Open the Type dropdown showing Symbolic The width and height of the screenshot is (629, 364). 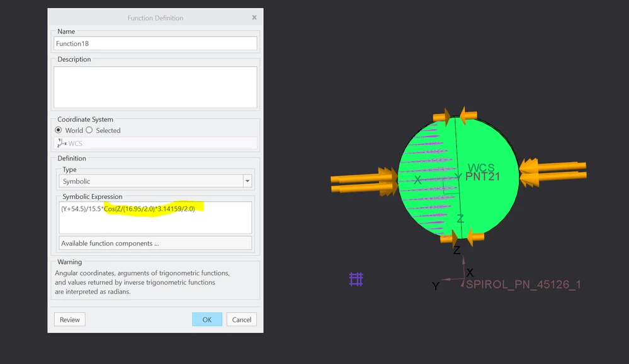pos(247,180)
